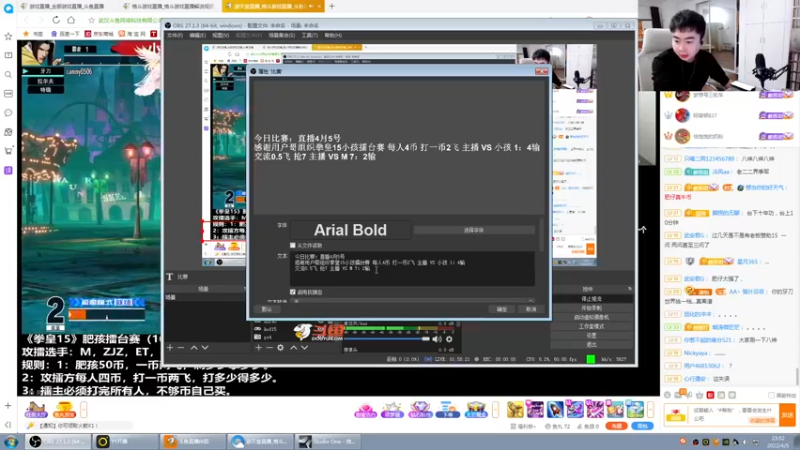Image resolution: width=800 pixels, height=450 pixels.
Task: Add a source with OBS sources plus
Action: click(x=259, y=347)
